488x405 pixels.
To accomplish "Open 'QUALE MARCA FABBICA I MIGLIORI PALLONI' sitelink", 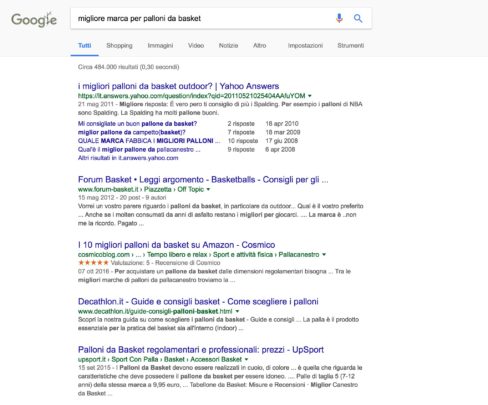I will click(149, 141).
